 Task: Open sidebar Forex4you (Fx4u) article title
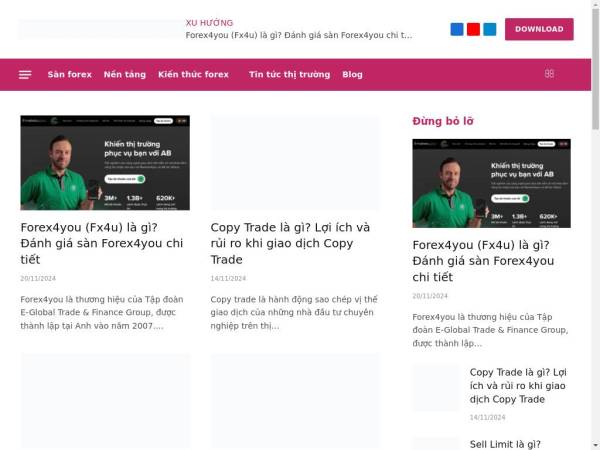click(483, 261)
